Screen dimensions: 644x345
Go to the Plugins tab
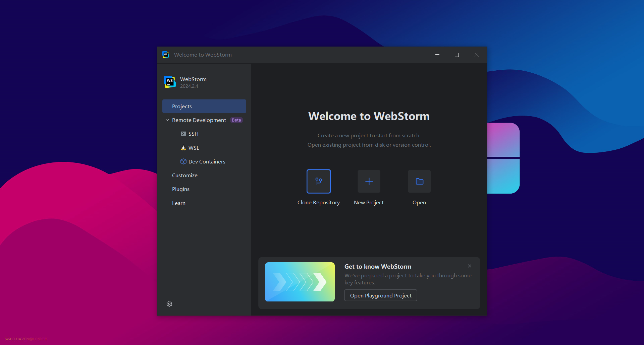pos(204,189)
